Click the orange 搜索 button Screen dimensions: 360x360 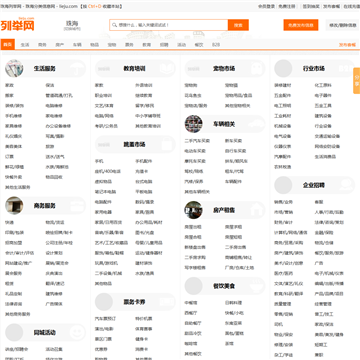click(x=238, y=25)
